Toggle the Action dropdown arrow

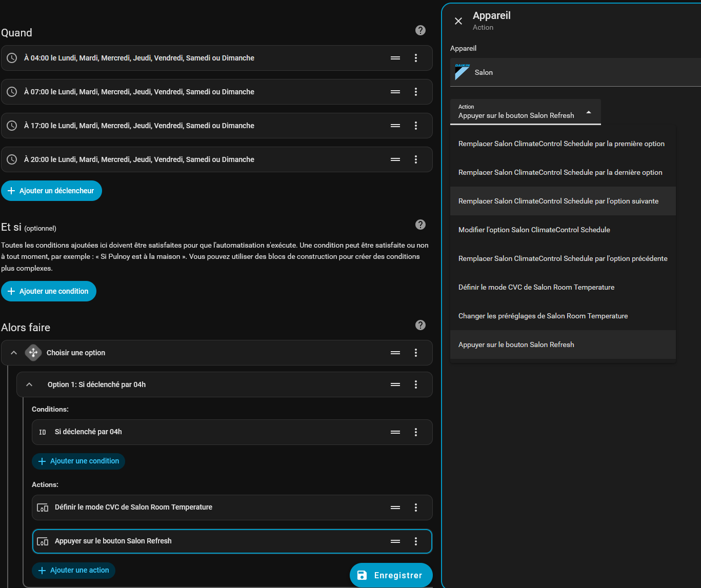click(x=589, y=112)
